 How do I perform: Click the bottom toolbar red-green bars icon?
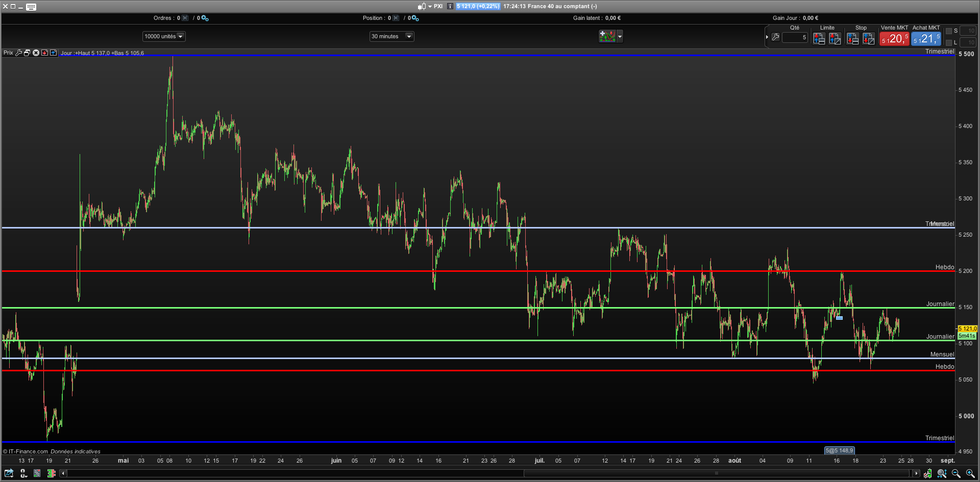[x=51, y=473]
